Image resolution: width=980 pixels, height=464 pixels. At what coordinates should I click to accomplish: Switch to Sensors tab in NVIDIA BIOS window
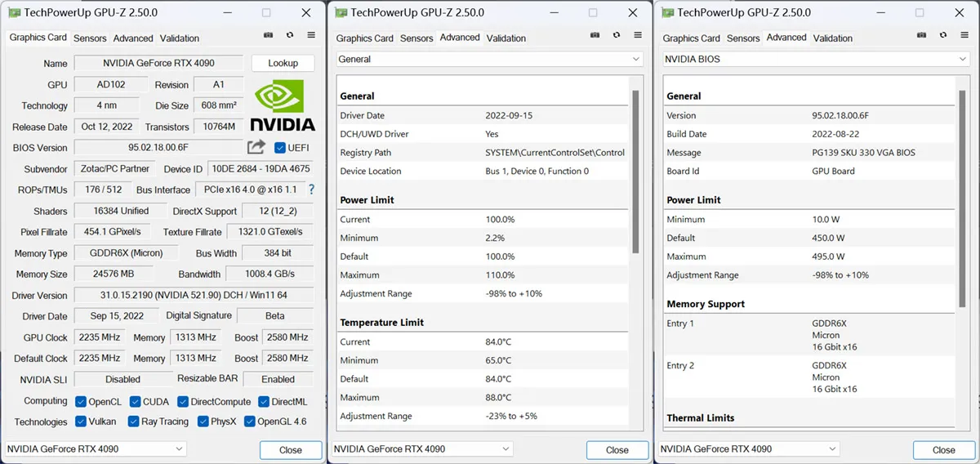pos(743,38)
